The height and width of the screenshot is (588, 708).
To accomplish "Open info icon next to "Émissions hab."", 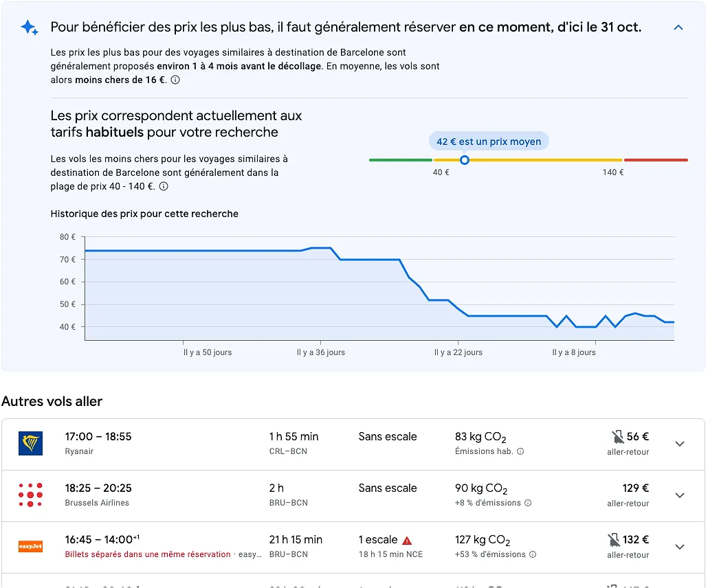I will tap(520, 451).
